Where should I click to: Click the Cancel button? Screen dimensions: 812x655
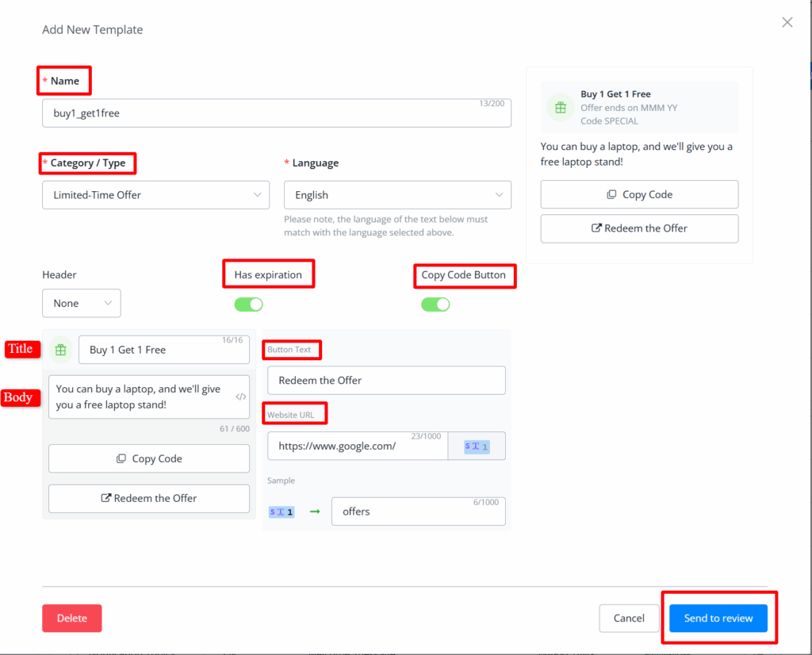(629, 618)
